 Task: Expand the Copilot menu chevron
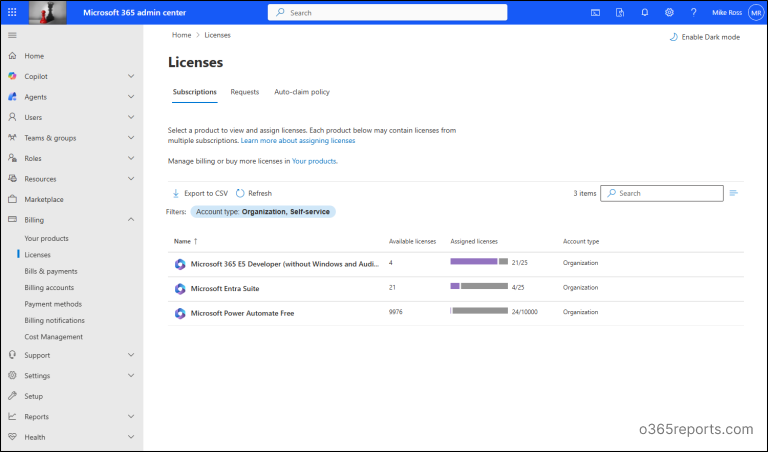coord(131,76)
